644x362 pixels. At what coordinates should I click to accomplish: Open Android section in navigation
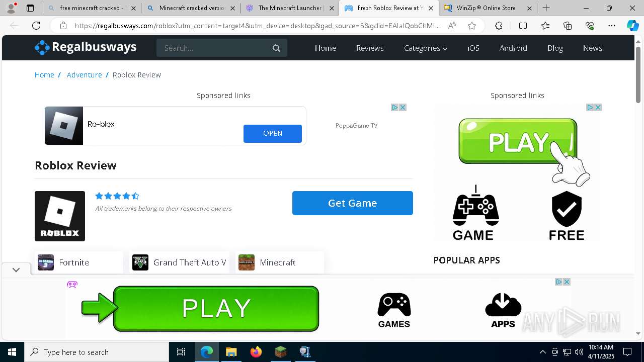coord(513,48)
